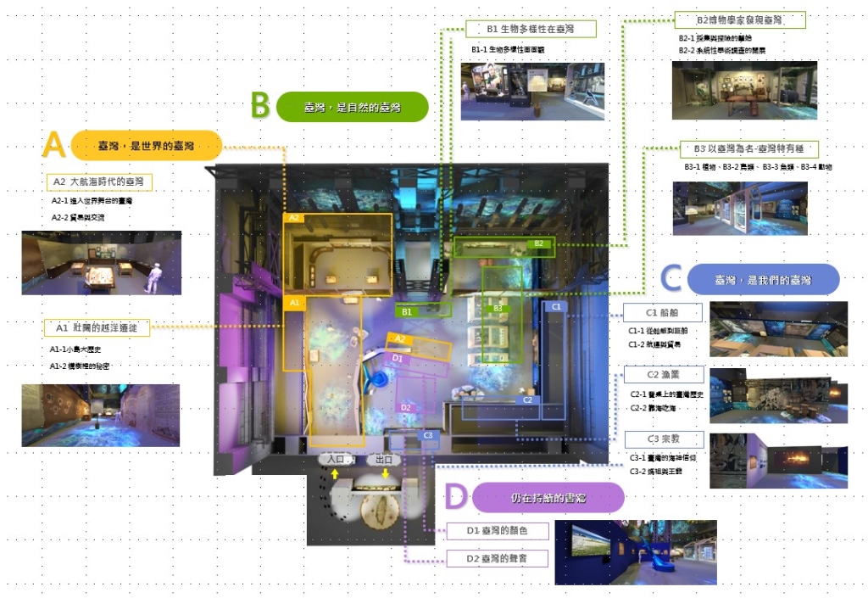Select the blue 臺灣，是我們的臺灣 banner
The image size is (868, 598).
pyautogui.click(x=762, y=279)
